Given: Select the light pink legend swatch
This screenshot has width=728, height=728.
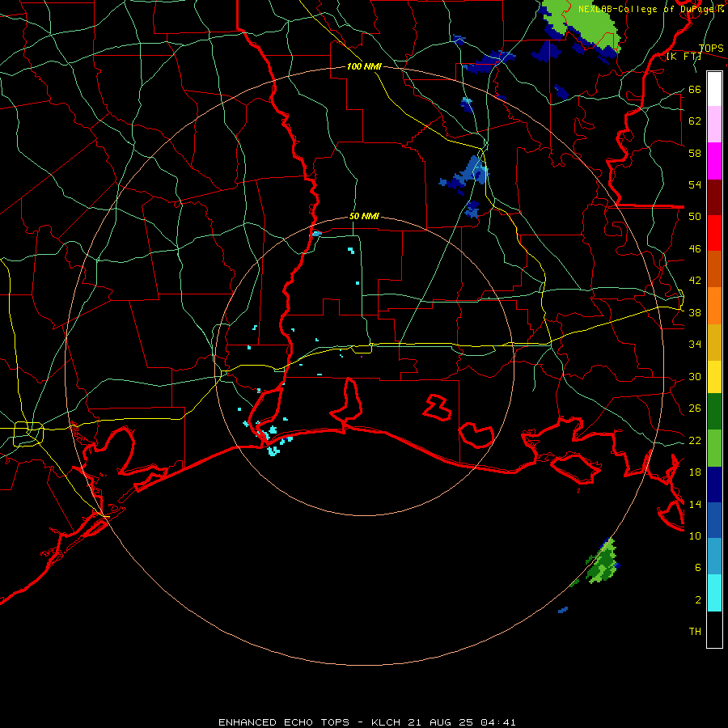Looking at the screenshot, I should [714, 124].
